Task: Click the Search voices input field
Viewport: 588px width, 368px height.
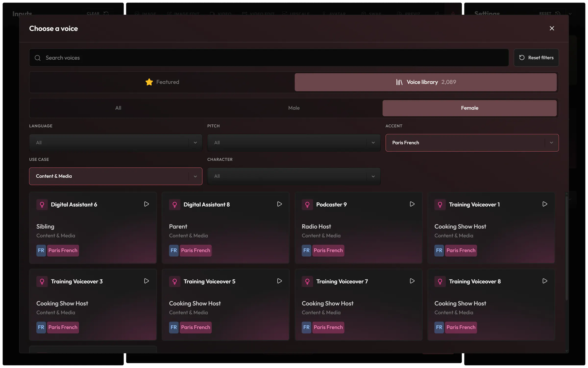Action: click(x=269, y=58)
